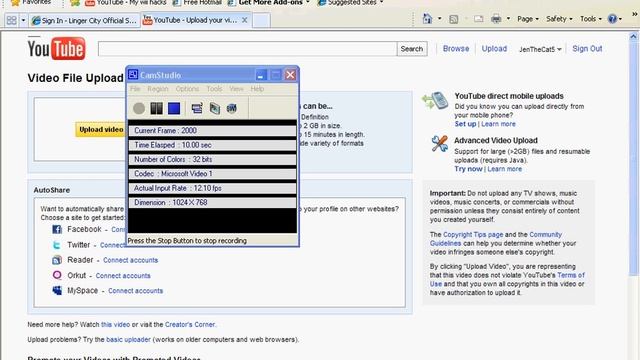Click the Orkut icon in AutoShare
Image resolution: width=640 pixels, height=360 pixels.
57,275
